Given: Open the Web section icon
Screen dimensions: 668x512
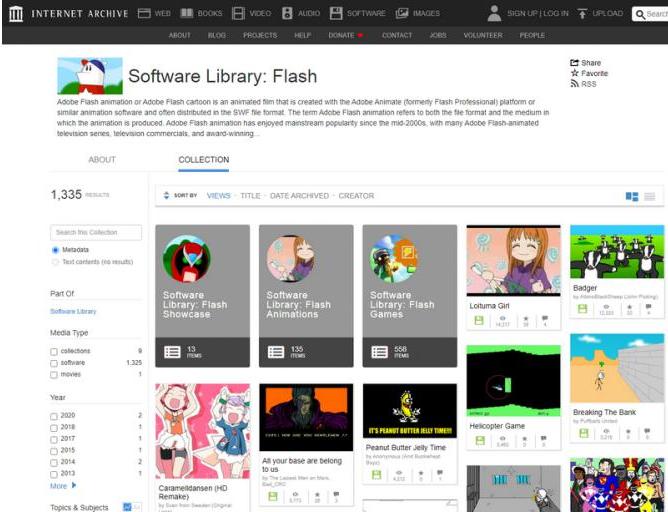Looking at the screenshot, I should pos(144,14).
